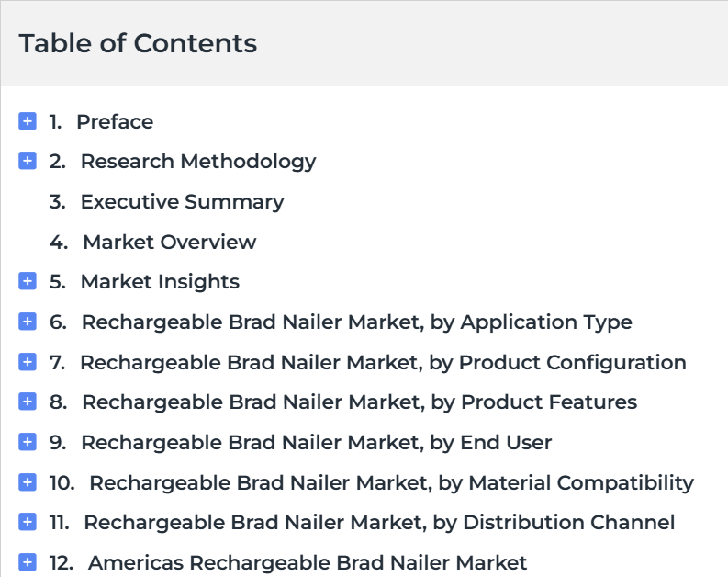Click plus icon beside by Material Compatibility
This screenshot has height=577, width=728.
[x=28, y=482]
